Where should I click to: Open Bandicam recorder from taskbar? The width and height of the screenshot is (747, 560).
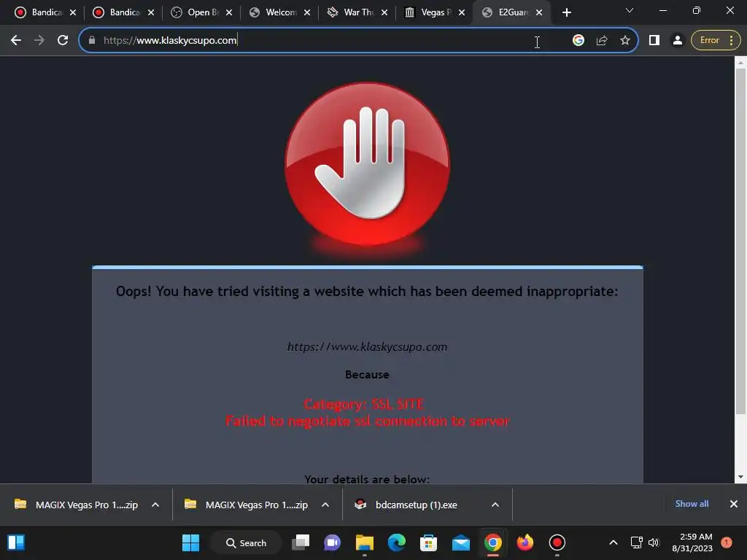[x=557, y=542]
